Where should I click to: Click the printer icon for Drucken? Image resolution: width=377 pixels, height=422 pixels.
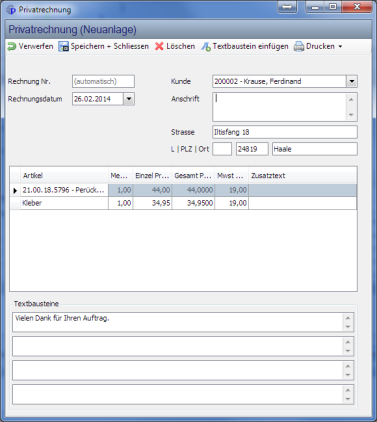[x=299, y=47]
